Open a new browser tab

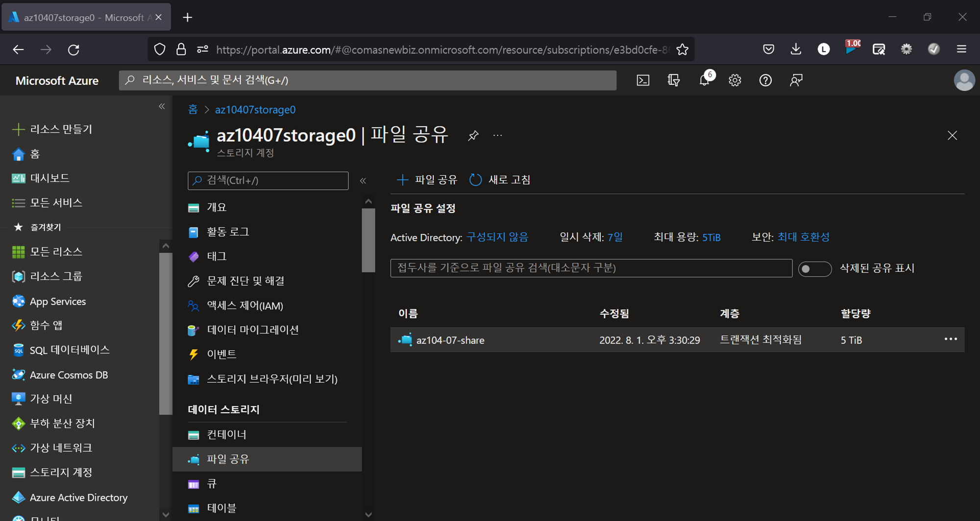(187, 18)
